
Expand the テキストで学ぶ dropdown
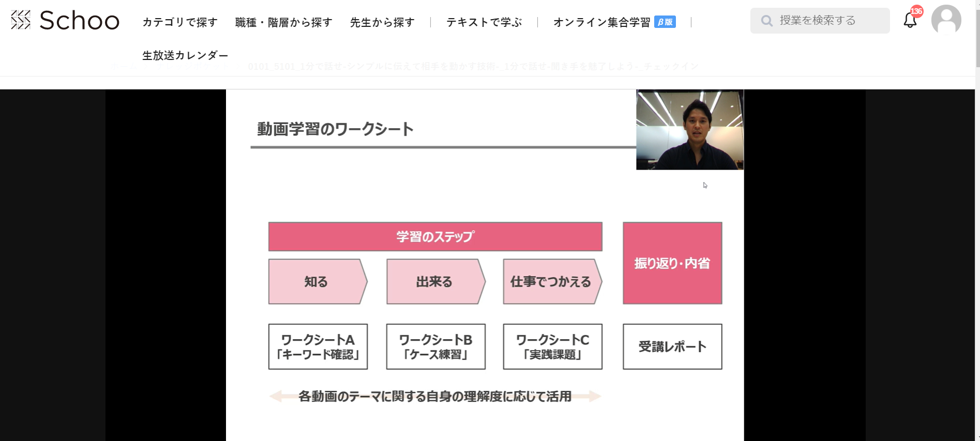[484, 22]
